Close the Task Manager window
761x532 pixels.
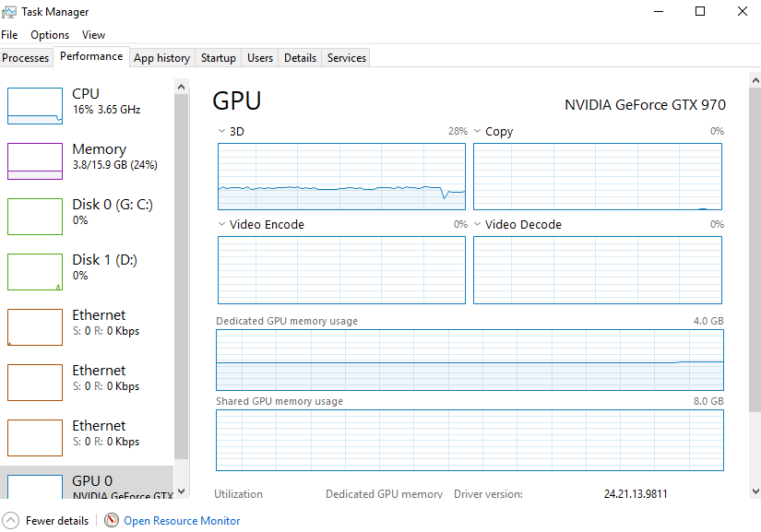tap(742, 11)
